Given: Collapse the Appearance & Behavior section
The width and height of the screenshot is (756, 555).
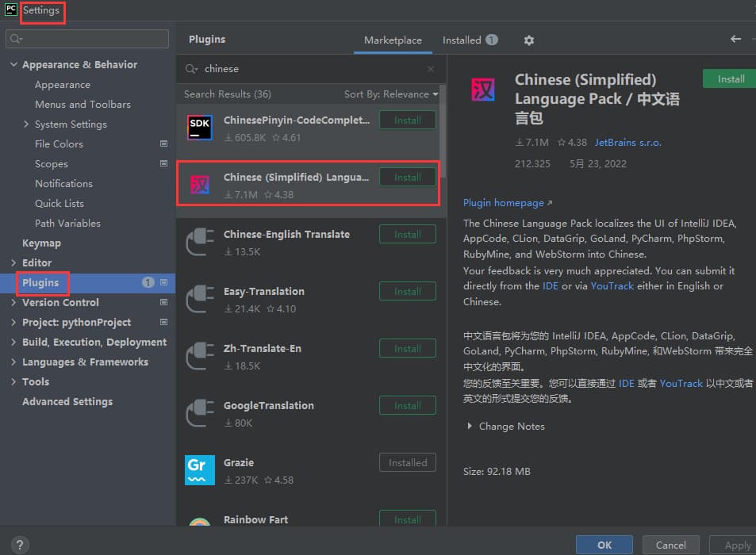Looking at the screenshot, I should [x=14, y=65].
